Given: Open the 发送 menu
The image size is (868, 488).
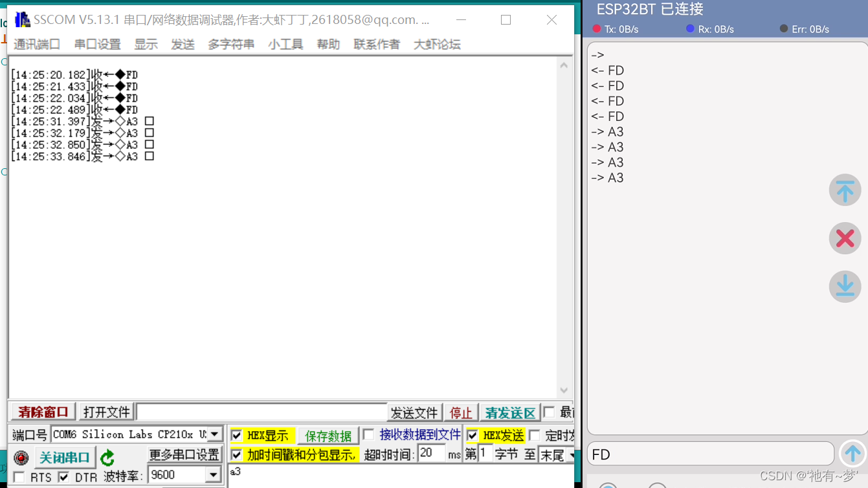Looking at the screenshot, I should coord(183,44).
